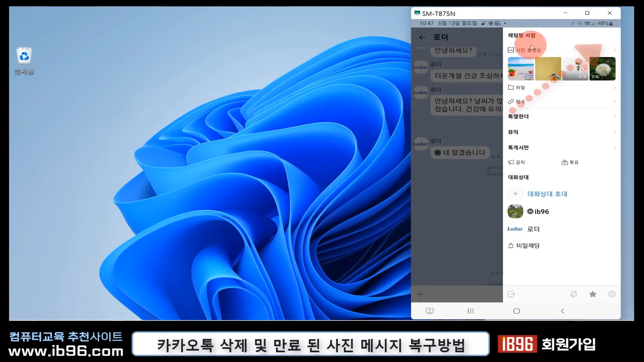Click the screen capture icon in the nav bar
This screenshot has height=362, width=644.
[429, 311]
